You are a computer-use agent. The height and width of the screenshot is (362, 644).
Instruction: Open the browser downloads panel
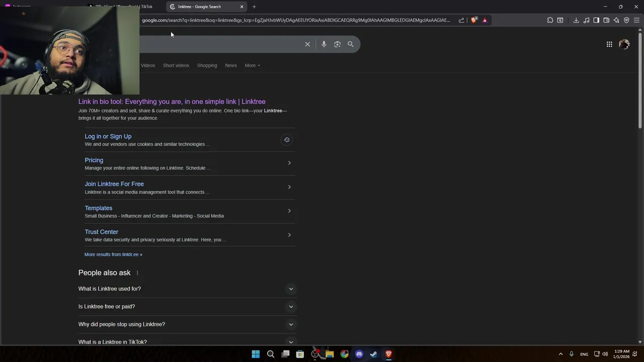576,20
